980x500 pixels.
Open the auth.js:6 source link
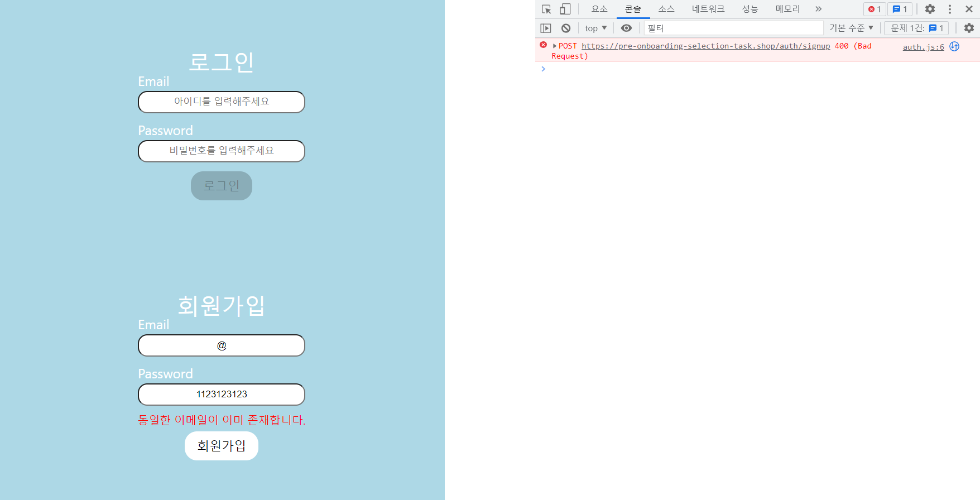pyautogui.click(x=923, y=47)
